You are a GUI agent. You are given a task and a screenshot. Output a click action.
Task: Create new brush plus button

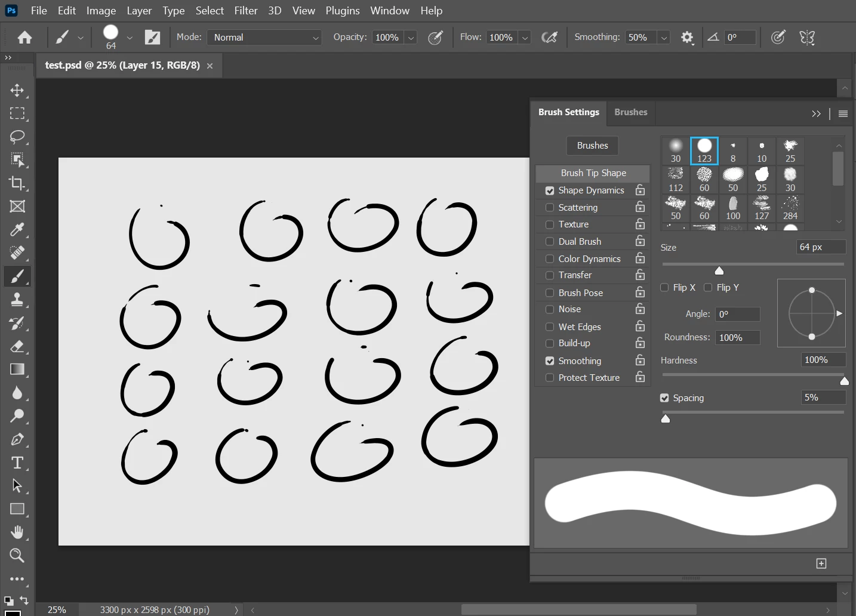pyautogui.click(x=821, y=563)
